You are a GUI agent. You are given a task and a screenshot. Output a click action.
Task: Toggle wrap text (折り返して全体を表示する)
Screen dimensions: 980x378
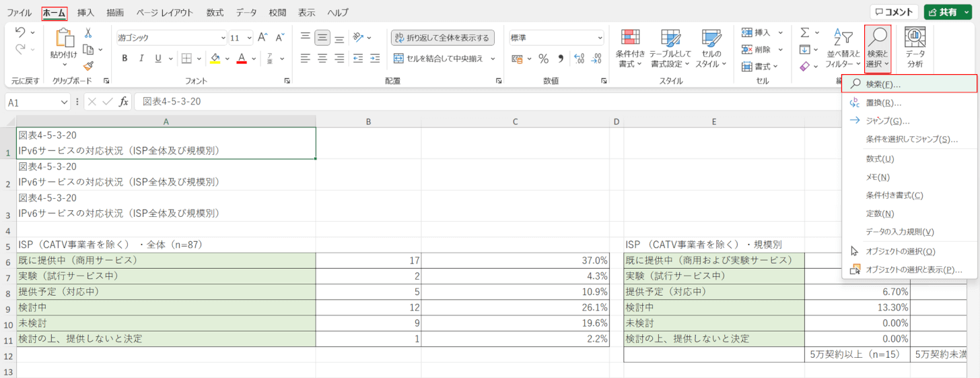[442, 38]
